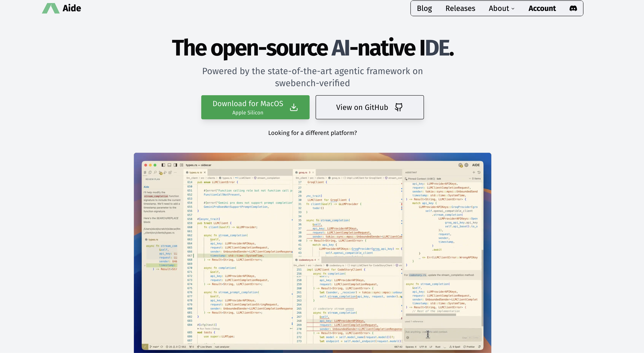Click the codestory.rs reference in assistant message
644x353 pixels.
pos(418,275)
